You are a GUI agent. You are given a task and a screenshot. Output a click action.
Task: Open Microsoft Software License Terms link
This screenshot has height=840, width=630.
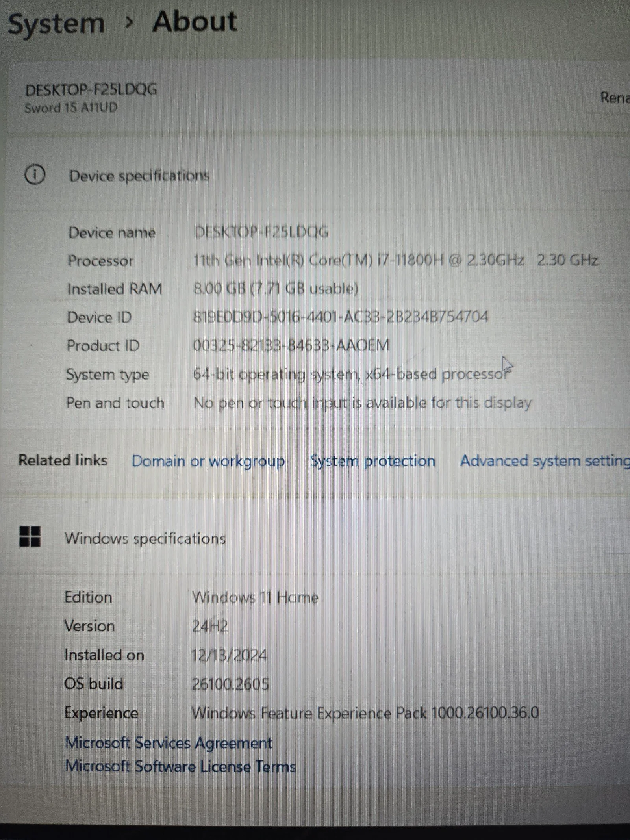pos(180,766)
